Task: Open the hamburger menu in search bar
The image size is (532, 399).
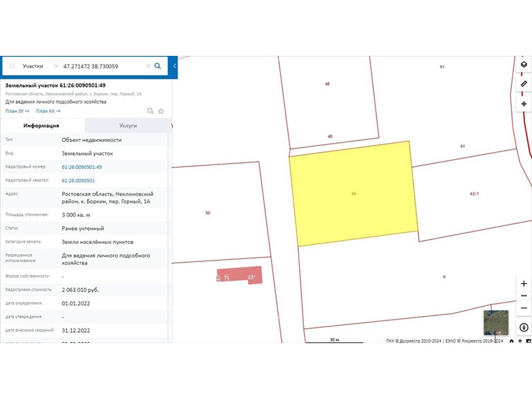Action: [x=11, y=66]
